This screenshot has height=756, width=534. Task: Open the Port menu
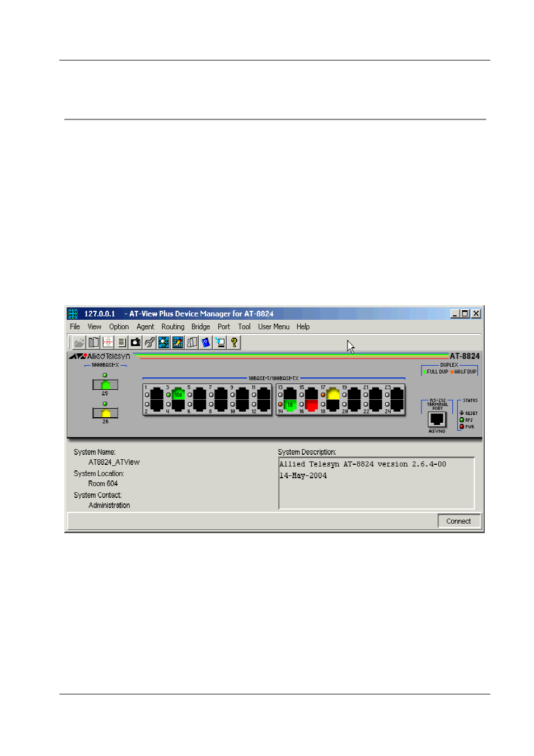(224, 327)
